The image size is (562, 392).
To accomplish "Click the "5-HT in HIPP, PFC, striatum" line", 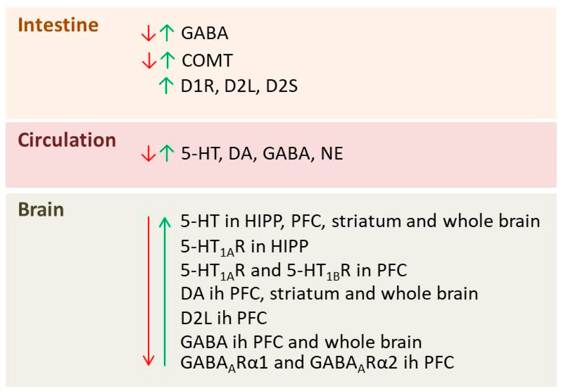I will point(360,221).
